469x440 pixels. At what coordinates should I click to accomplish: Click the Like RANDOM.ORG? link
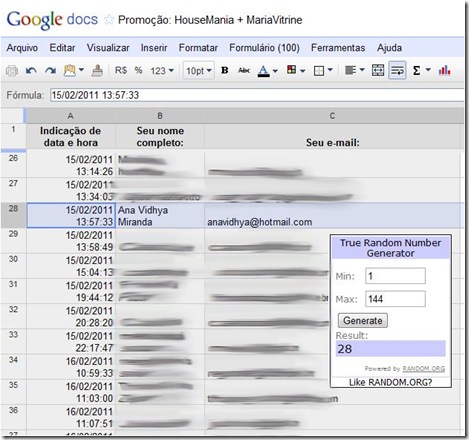390,382
